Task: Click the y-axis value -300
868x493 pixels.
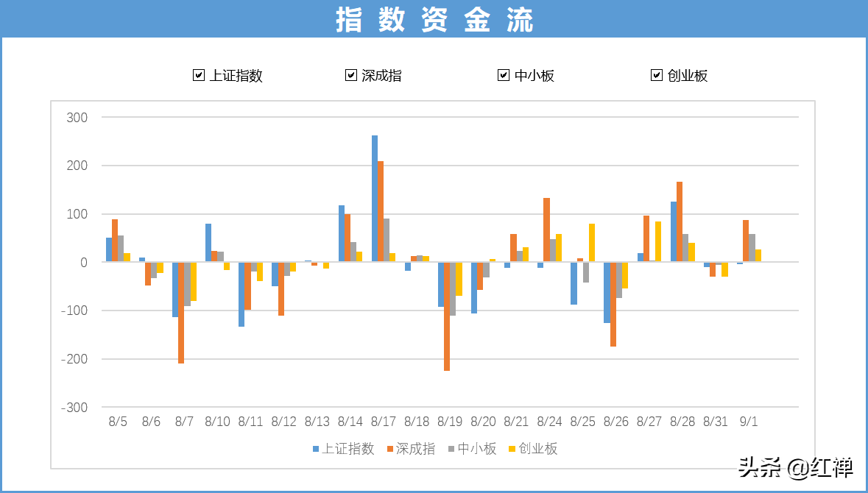Action: [x=74, y=407]
